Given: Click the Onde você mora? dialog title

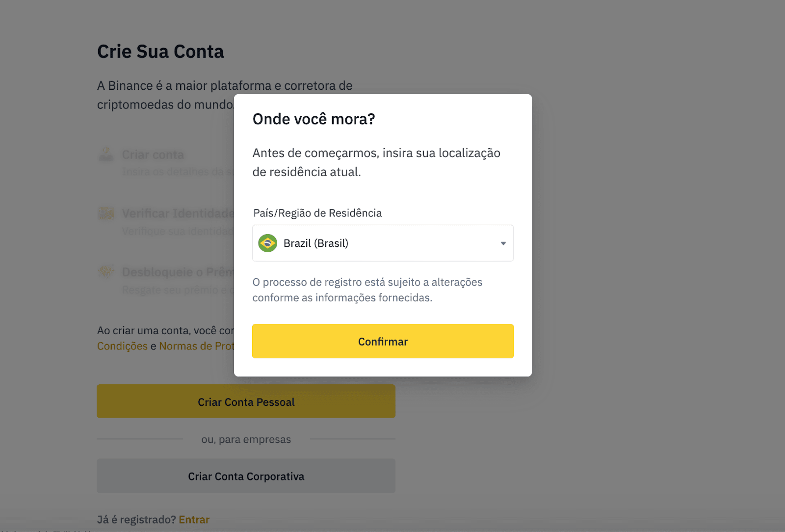Looking at the screenshot, I should tap(314, 119).
